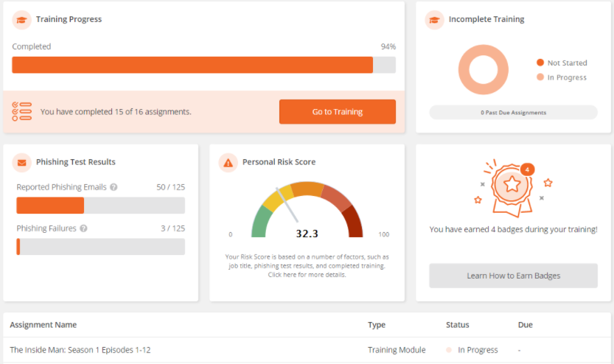Click the Incomplete Training graduation cap icon
614x364 pixels.
434,20
